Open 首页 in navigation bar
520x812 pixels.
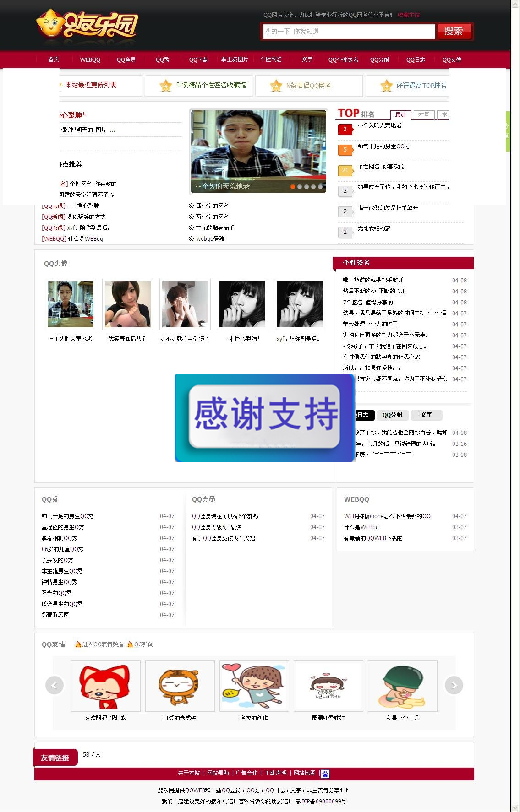tap(54, 60)
